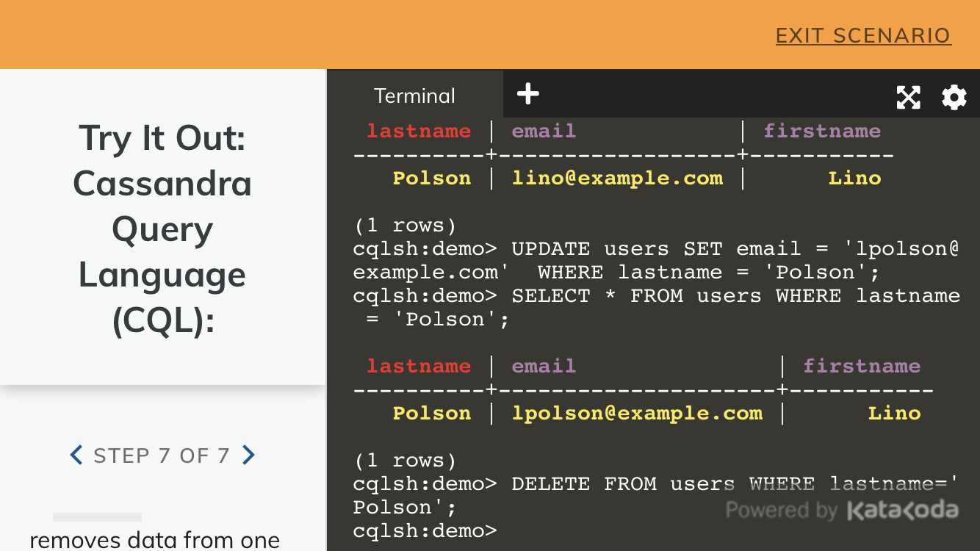Click the lastname column header in results
This screenshot has height=551, width=980.
click(419, 366)
